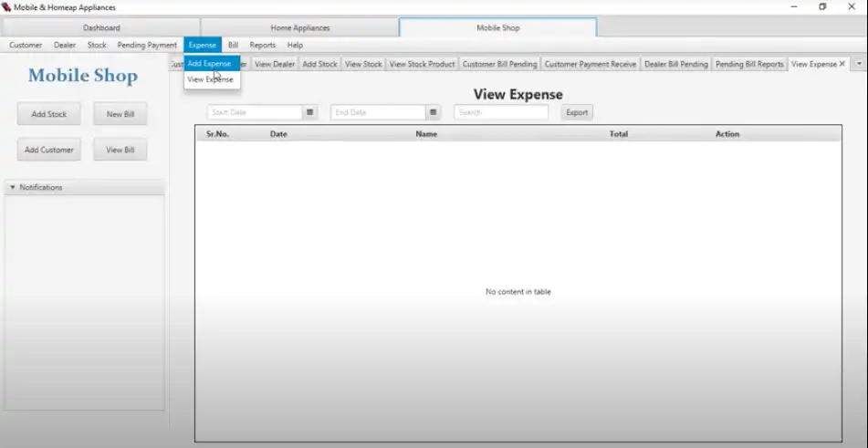This screenshot has height=448, width=868.
Task: Click the New Bill button
Action: point(120,114)
